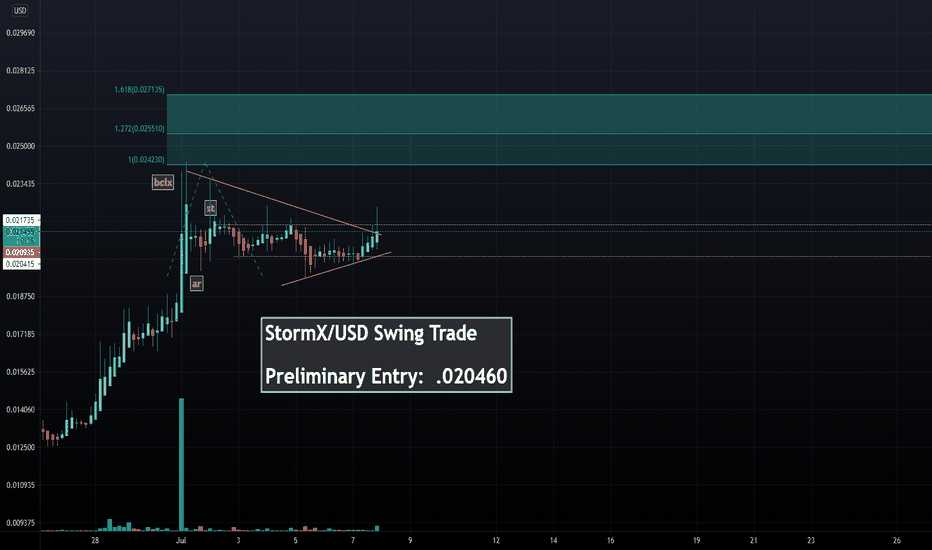932x550 pixels.
Task: Click the '7' date axis label
Action: tap(353, 540)
